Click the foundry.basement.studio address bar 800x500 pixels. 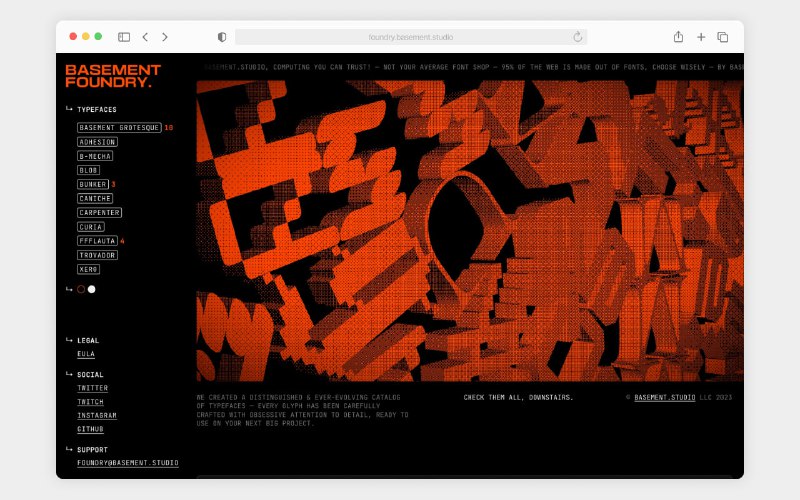(411, 37)
